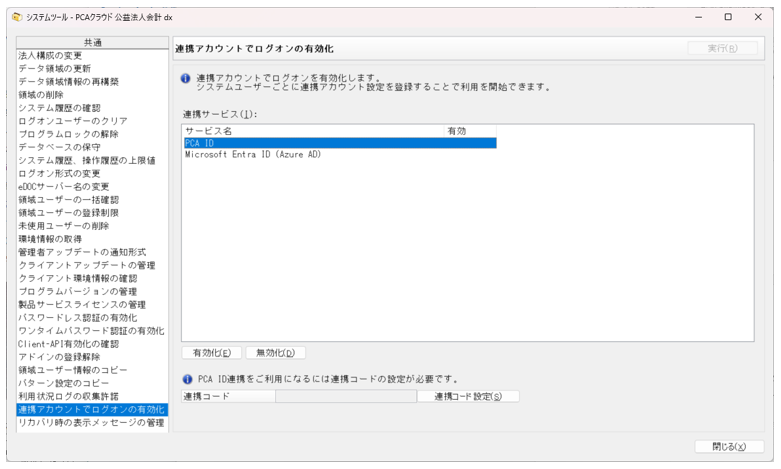Open システム履歴の確認 from the list
Viewport: 781px width, 469px height.
(x=59, y=108)
